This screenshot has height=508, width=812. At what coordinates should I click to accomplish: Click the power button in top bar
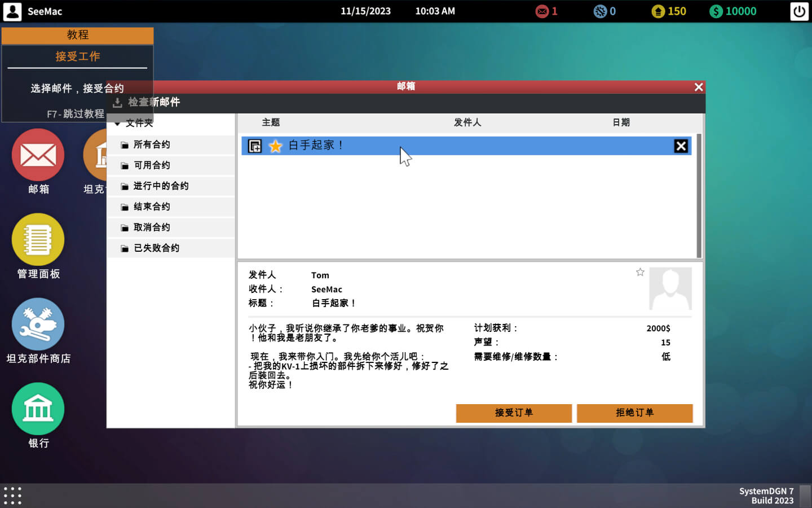pos(799,11)
